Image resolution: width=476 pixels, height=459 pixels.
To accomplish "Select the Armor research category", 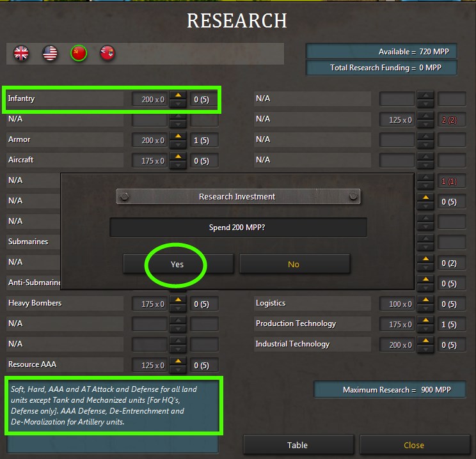I will pyautogui.click(x=65, y=139).
